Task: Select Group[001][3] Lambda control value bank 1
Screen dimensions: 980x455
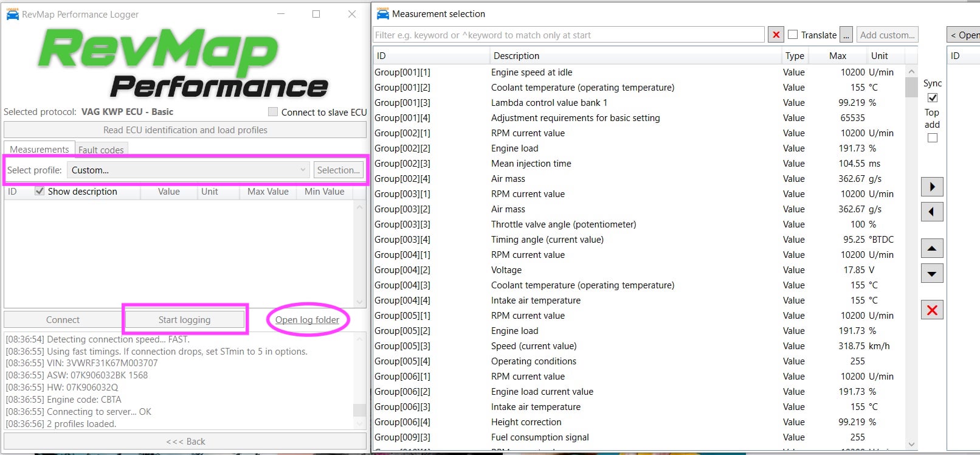Action: (638, 102)
